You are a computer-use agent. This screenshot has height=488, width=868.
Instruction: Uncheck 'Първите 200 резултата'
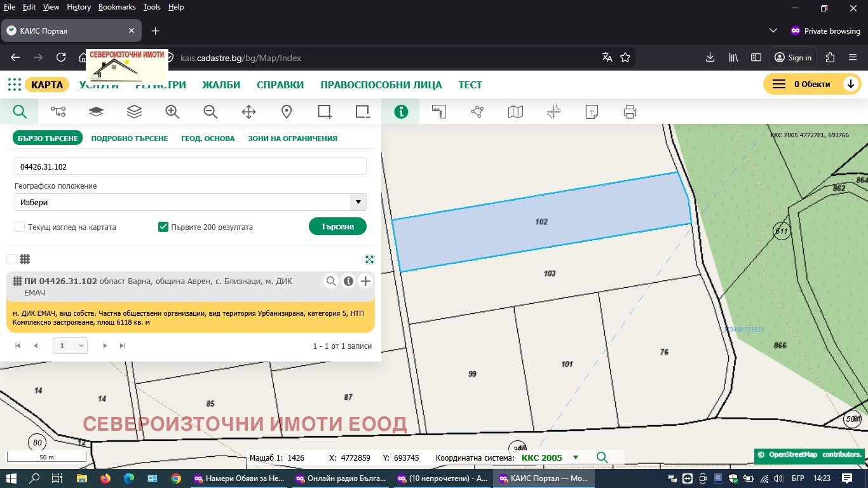(x=163, y=226)
